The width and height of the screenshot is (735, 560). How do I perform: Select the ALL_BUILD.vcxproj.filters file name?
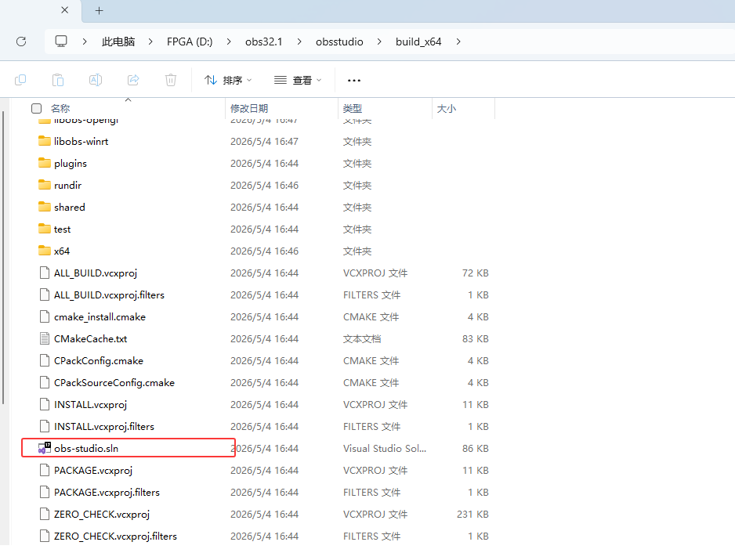(x=109, y=294)
